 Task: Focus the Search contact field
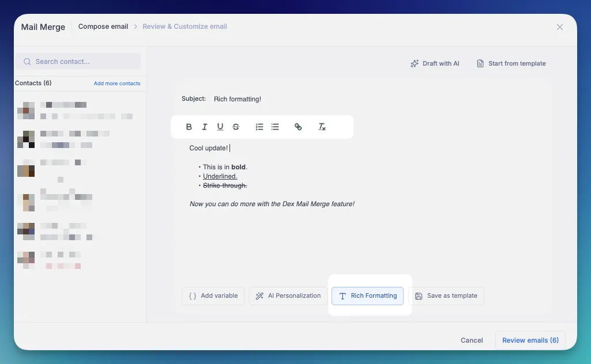click(x=78, y=62)
